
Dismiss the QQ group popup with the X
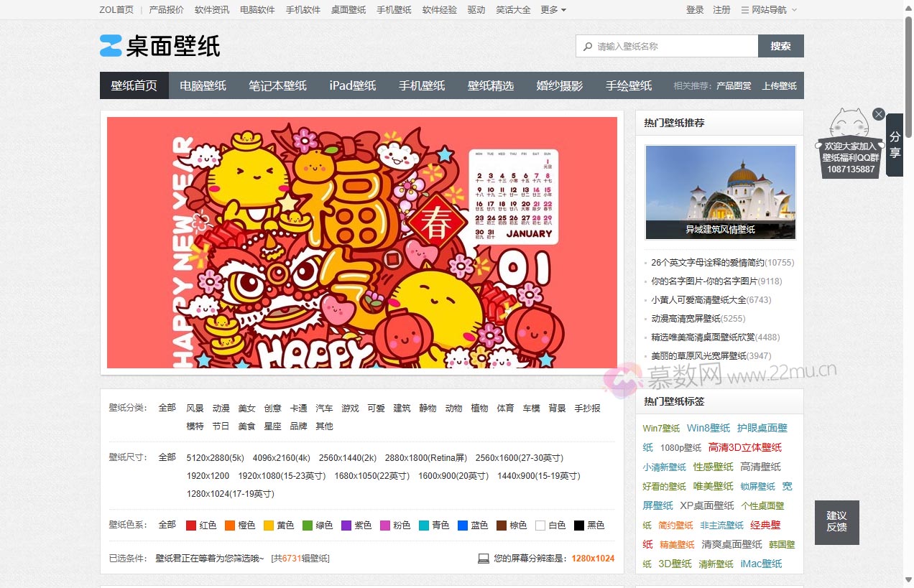pos(878,114)
